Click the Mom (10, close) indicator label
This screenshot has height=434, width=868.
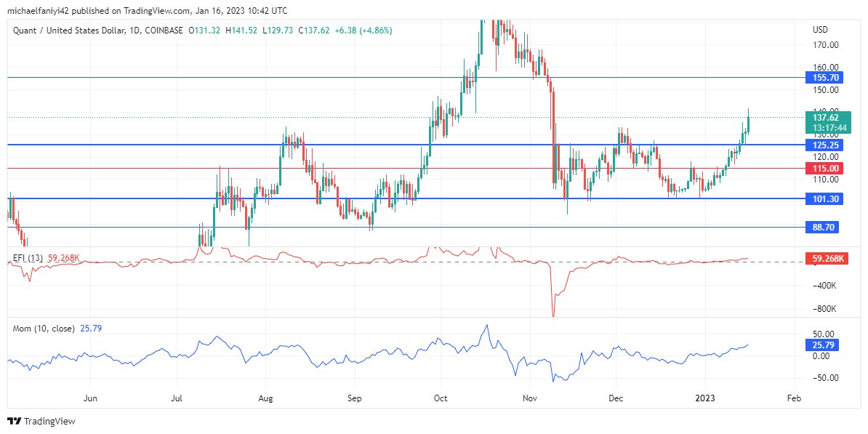pos(44,329)
